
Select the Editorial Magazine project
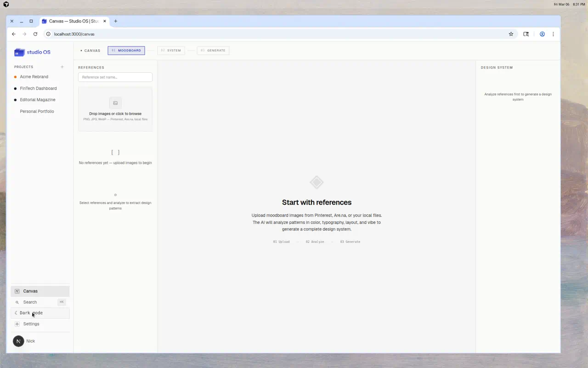click(37, 100)
